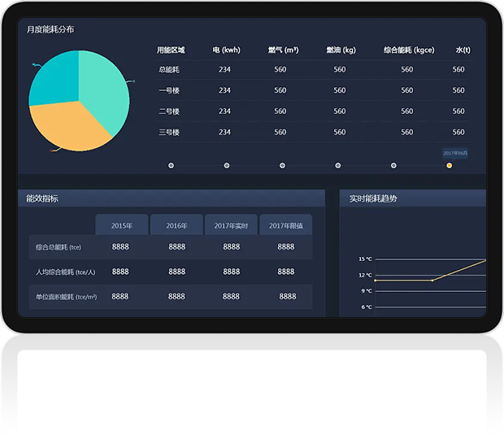Switch to the 2016年 column tab
Screen dimensions: 504x435
click(x=176, y=225)
